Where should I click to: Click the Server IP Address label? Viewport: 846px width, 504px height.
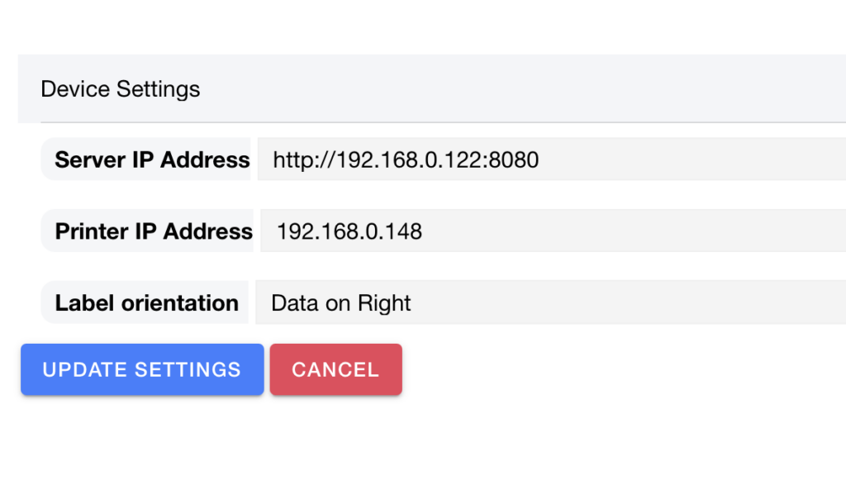(x=152, y=159)
